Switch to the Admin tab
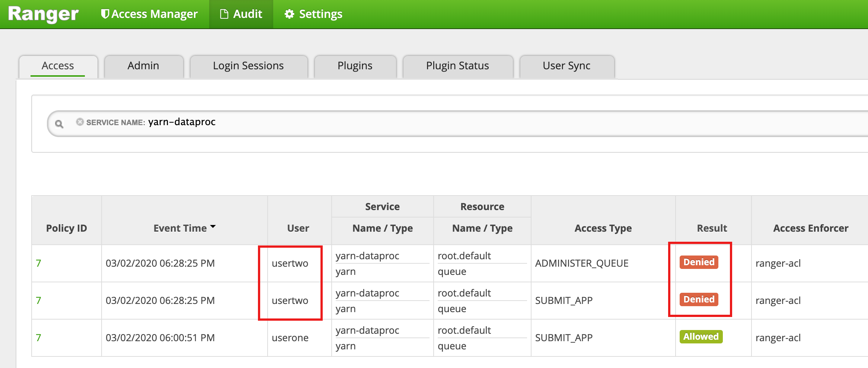 pyautogui.click(x=143, y=66)
